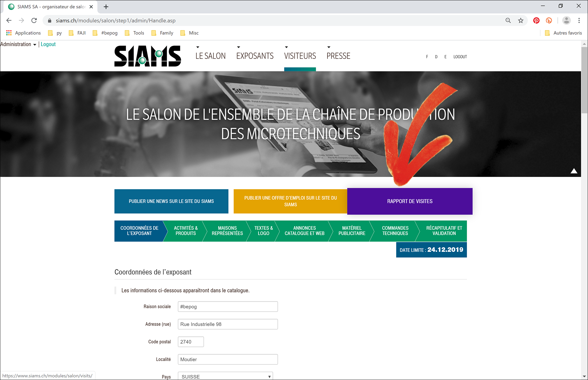This screenshot has width=588, height=380.
Task: Click LOGOUT in the site header
Action: [x=460, y=57]
